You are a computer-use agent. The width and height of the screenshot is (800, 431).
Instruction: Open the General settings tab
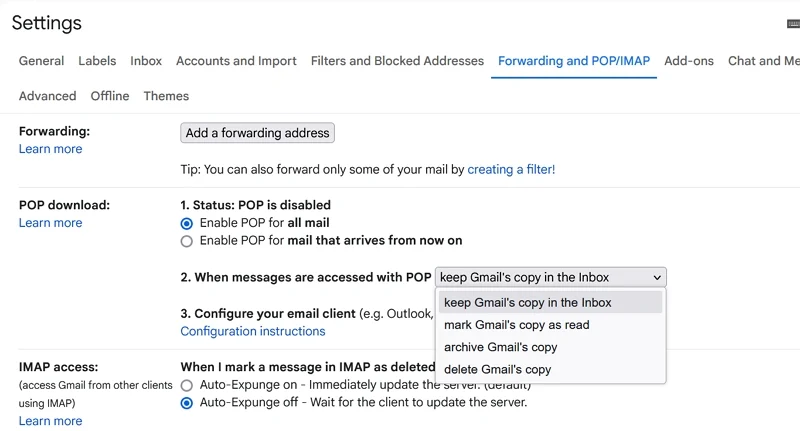(x=41, y=61)
